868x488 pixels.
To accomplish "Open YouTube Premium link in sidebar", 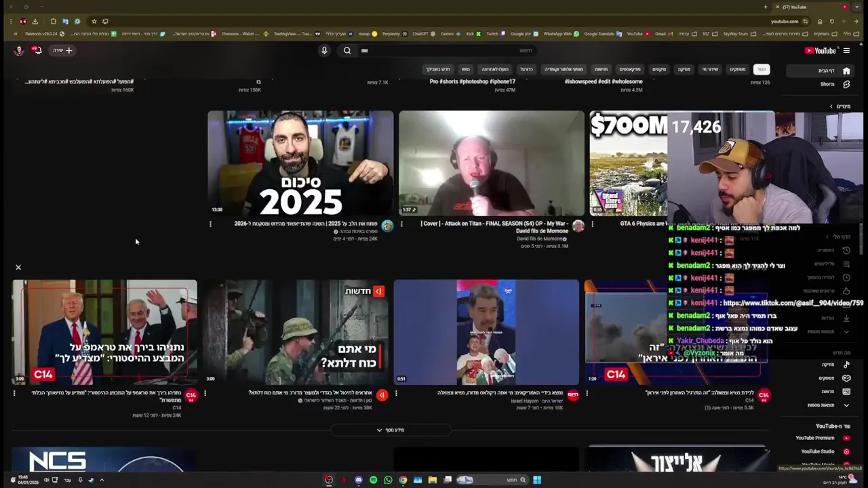I will coord(822,438).
